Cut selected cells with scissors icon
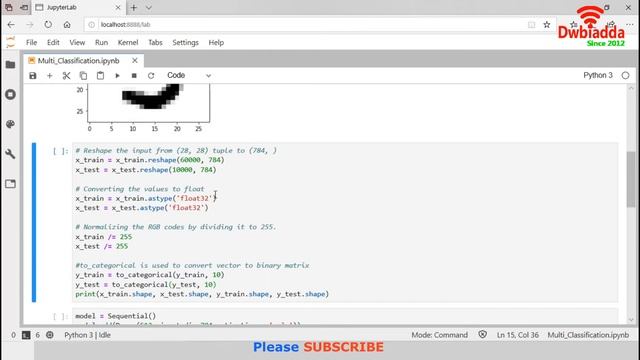This screenshot has width=640, height=360. click(x=67, y=76)
